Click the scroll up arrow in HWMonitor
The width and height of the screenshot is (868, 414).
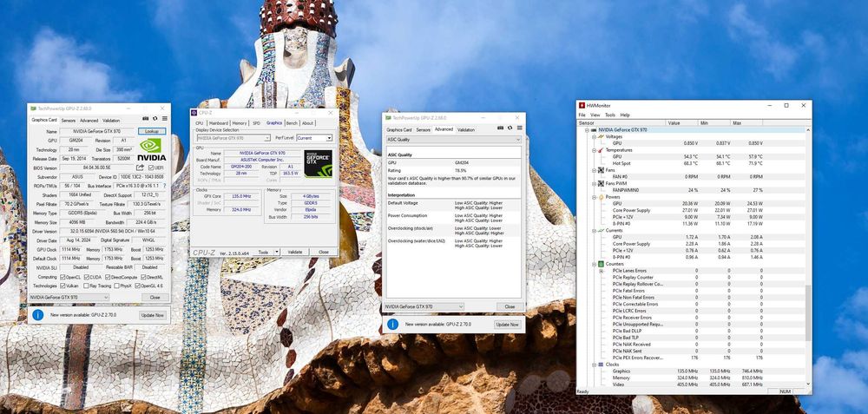(808, 129)
